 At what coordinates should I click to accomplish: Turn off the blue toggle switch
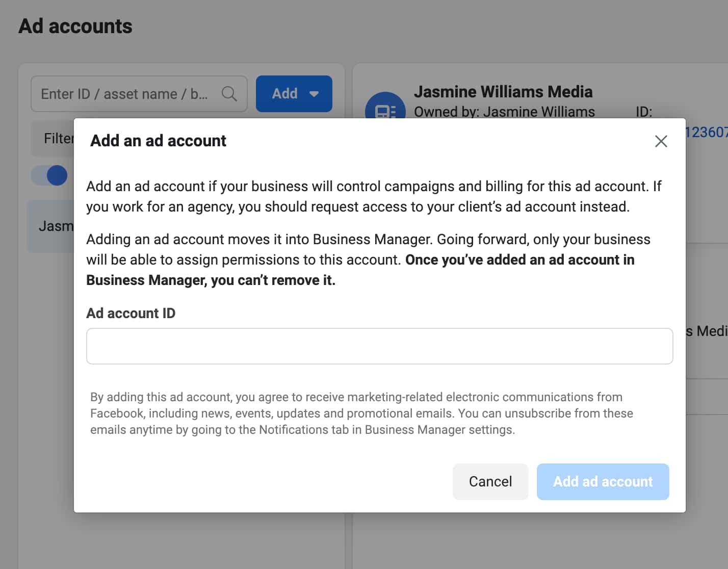(x=49, y=175)
